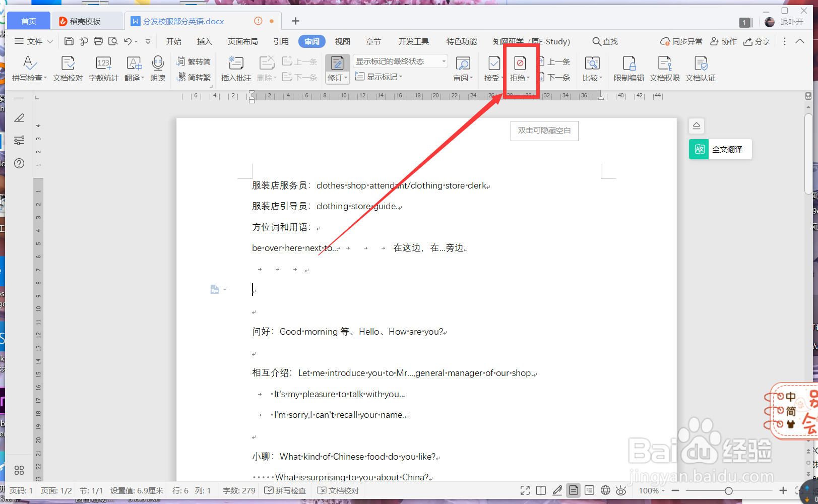Collapse the ribbon with the chevron

(x=800, y=41)
